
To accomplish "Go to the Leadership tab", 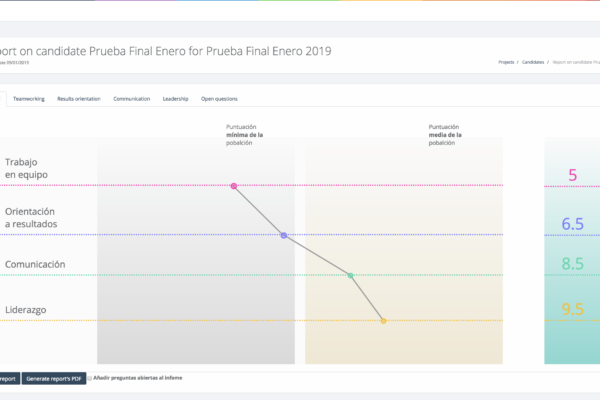I will click(176, 99).
